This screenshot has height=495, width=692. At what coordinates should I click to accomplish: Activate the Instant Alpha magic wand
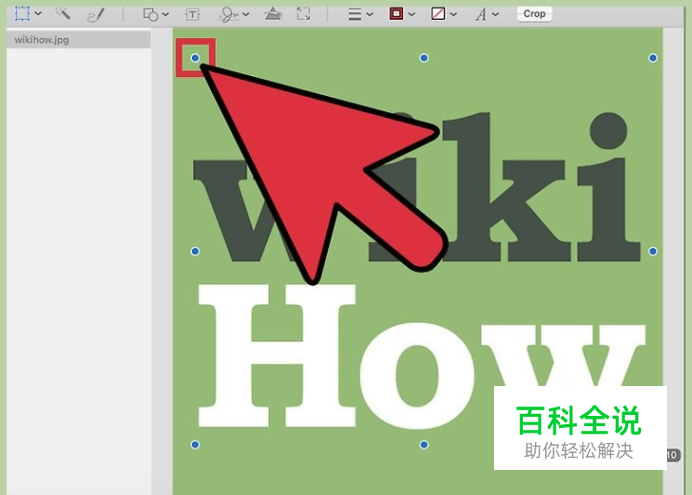pos(63,14)
